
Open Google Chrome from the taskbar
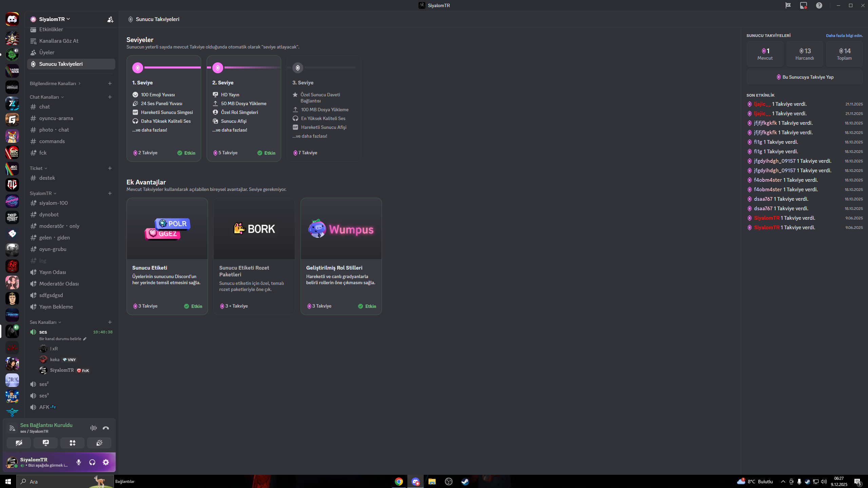399,482
